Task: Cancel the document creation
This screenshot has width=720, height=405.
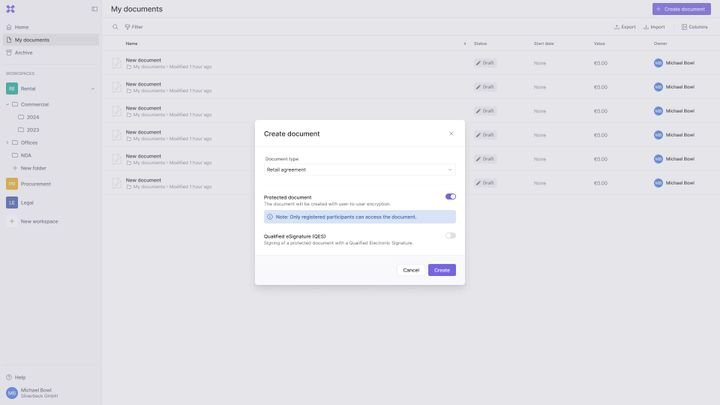Action: [411, 270]
